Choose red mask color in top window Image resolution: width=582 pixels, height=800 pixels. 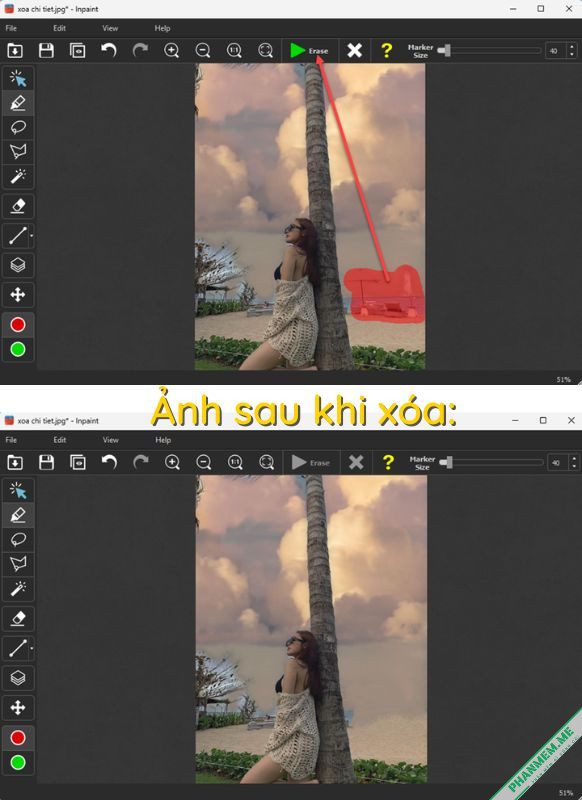click(18, 324)
